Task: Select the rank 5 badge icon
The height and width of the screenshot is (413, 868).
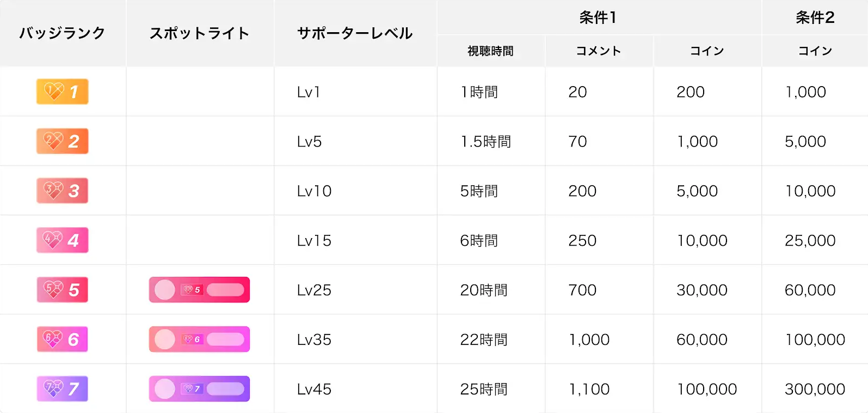Action: pyautogui.click(x=62, y=290)
